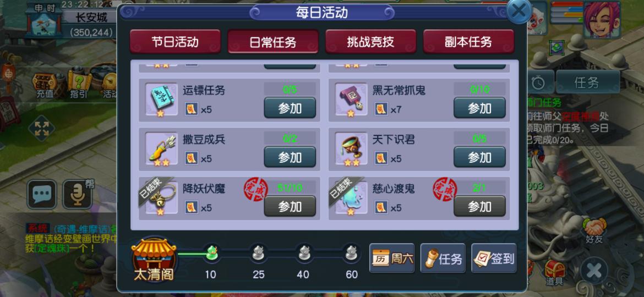Click 参加 button for 天下识君
Image resolution: width=644 pixels, height=297 pixels.
tap(480, 157)
